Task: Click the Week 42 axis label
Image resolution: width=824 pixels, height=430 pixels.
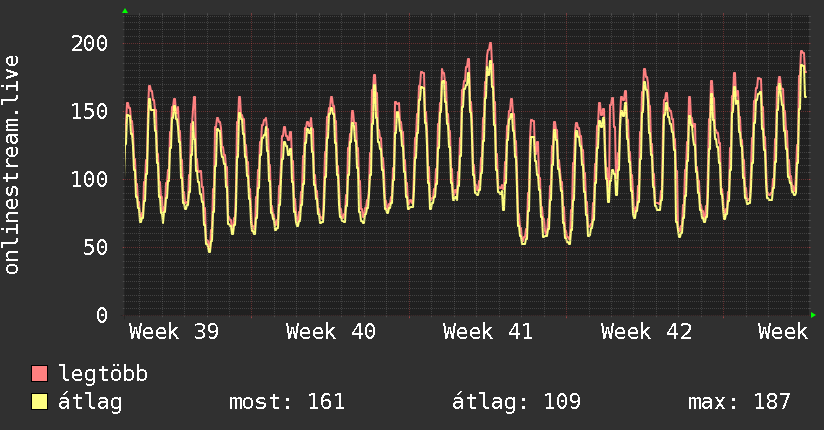Action: (646, 332)
